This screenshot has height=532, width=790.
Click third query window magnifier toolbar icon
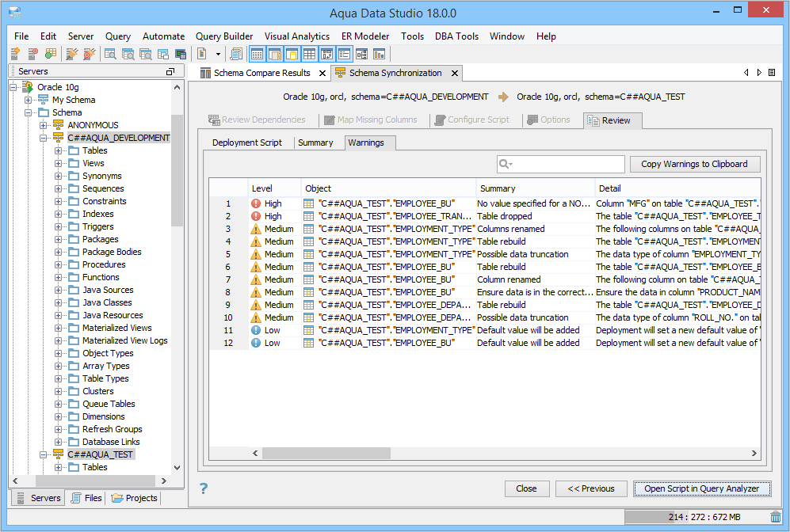[x=146, y=54]
